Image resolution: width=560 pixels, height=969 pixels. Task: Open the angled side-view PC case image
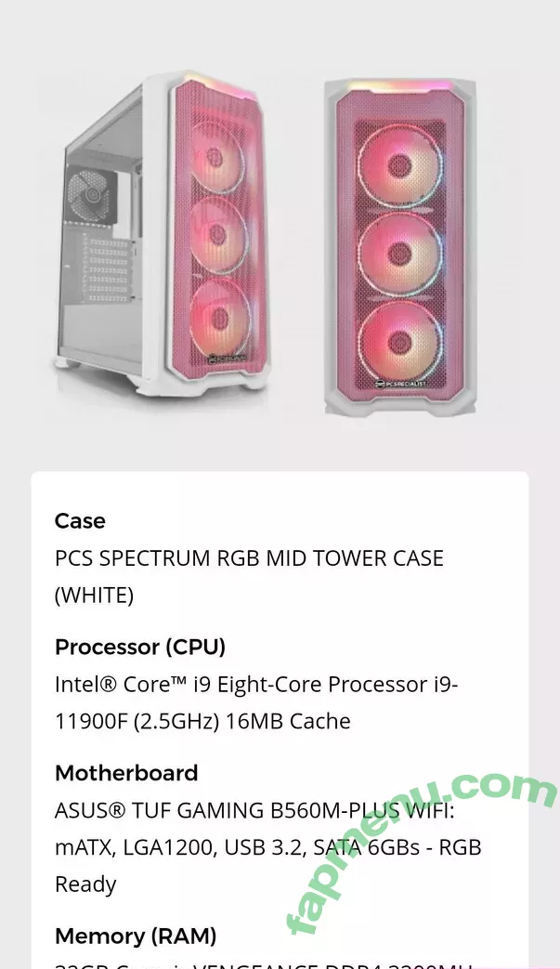pos(162,233)
